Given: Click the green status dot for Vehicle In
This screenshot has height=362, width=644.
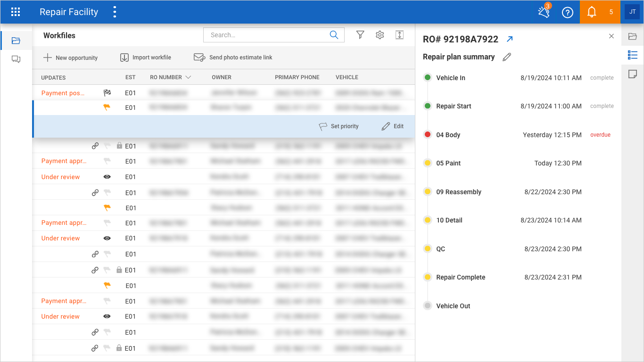Looking at the screenshot, I should (x=428, y=78).
